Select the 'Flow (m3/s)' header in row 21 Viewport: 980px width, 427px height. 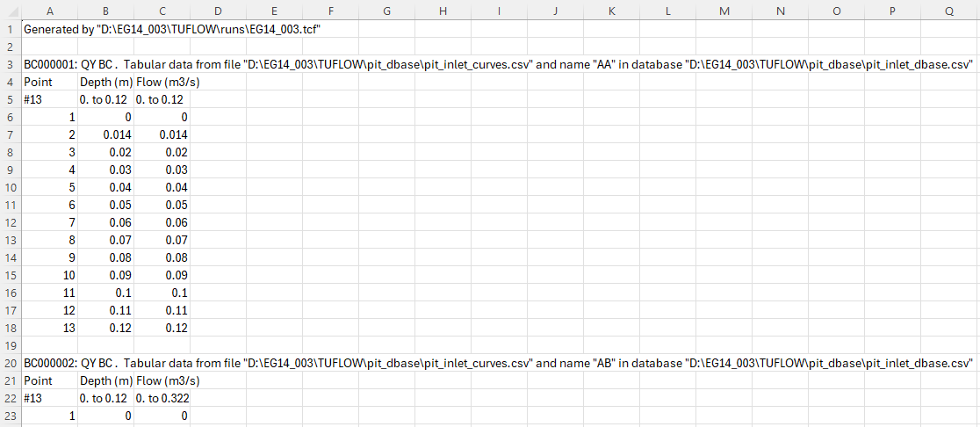(x=162, y=380)
